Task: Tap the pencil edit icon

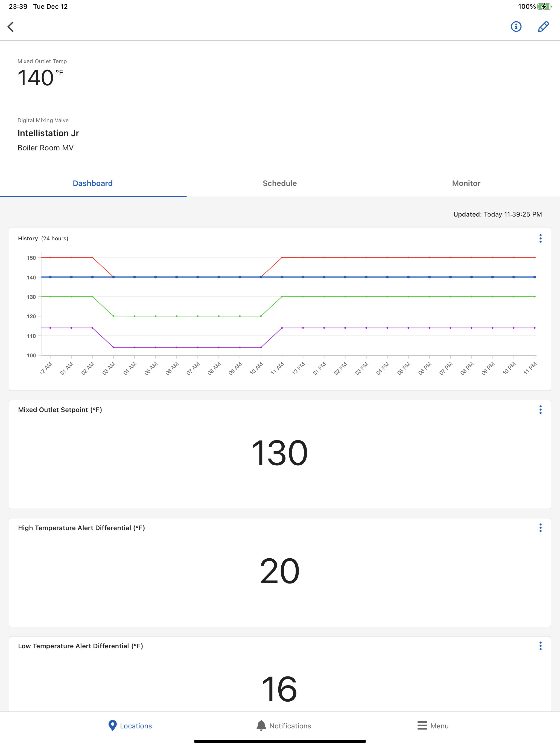Action: pos(543,27)
